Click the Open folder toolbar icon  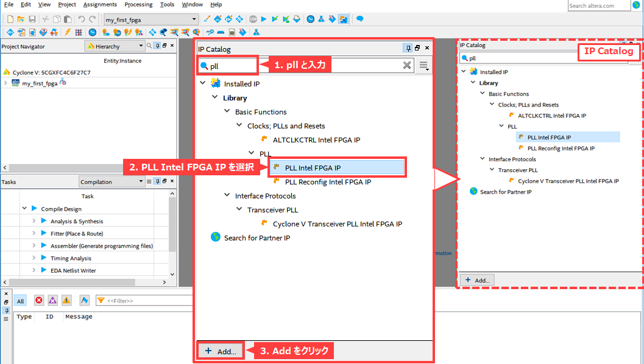21,19
